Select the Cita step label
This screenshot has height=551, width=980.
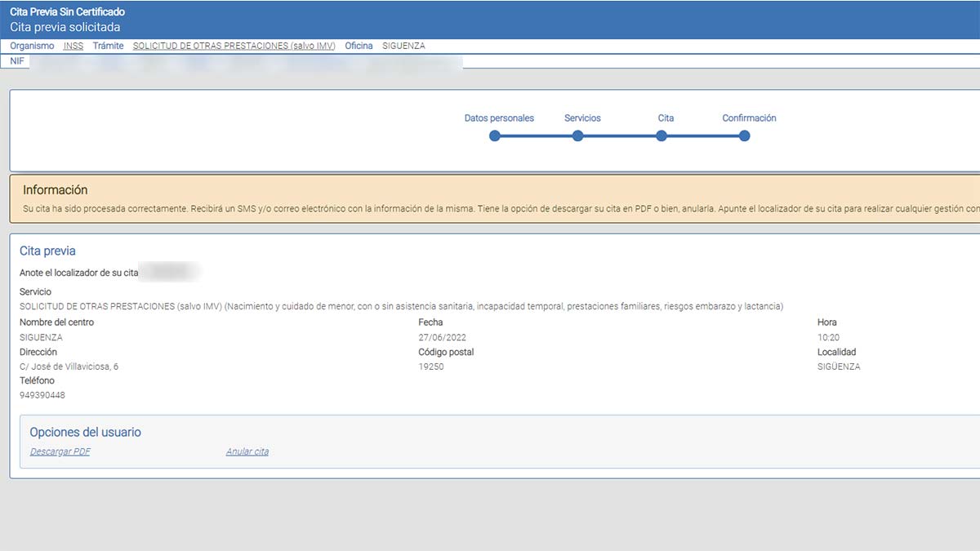point(666,118)
